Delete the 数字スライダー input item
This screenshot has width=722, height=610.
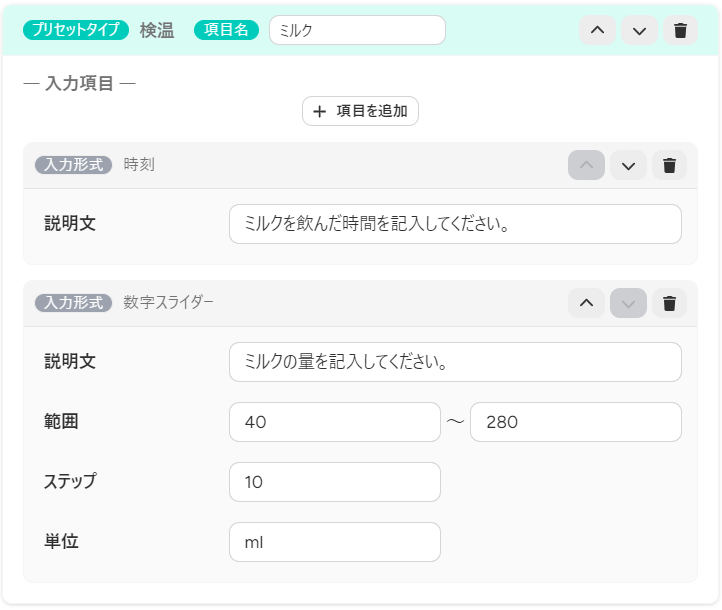coord(670,303)
